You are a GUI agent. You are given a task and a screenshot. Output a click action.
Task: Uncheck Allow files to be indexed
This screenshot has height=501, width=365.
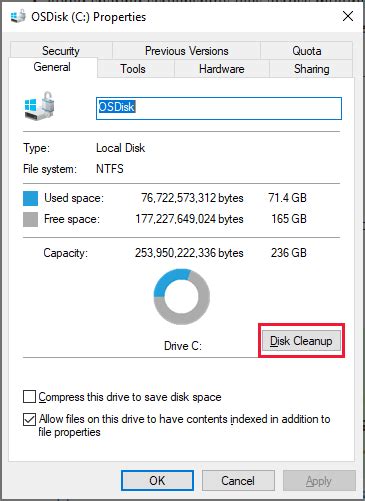[29, 419]
